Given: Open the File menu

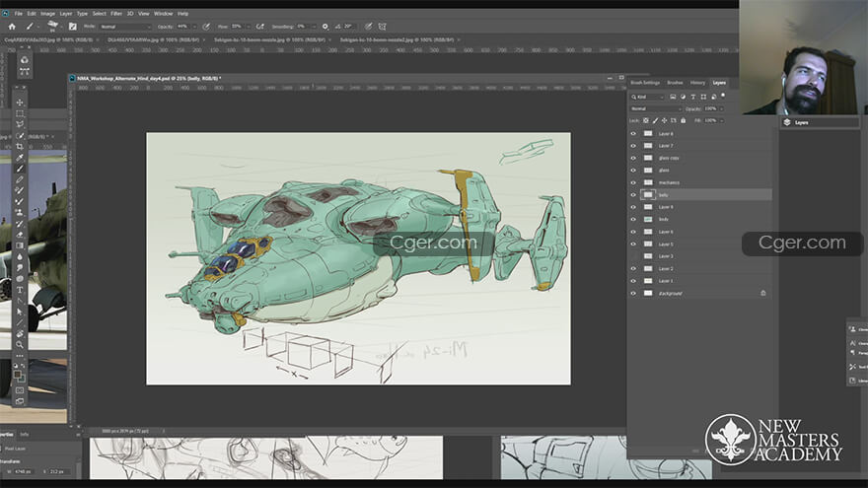Looking at the screenshot, I should pyautogui.click(x=19, y=13).
